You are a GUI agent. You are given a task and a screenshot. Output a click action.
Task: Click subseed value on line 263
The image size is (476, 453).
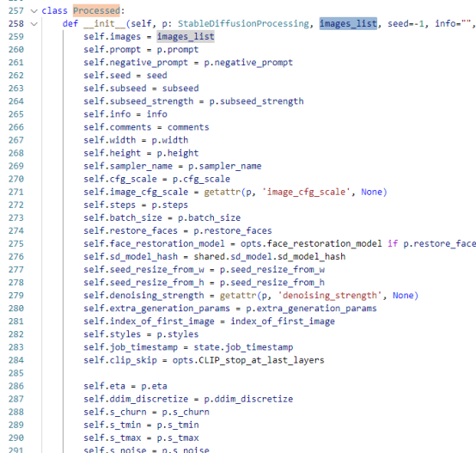(180, 88)
